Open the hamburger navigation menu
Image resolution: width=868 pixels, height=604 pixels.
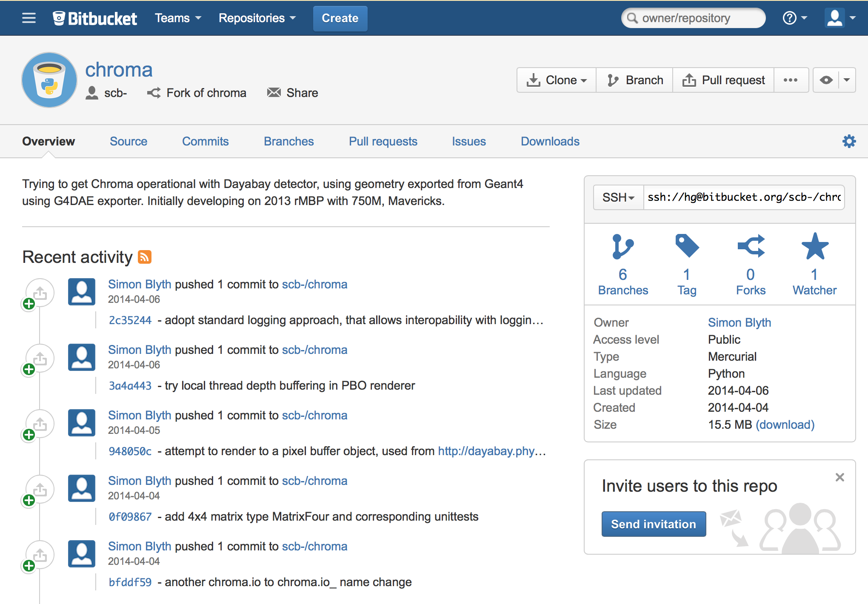point(29,18)
